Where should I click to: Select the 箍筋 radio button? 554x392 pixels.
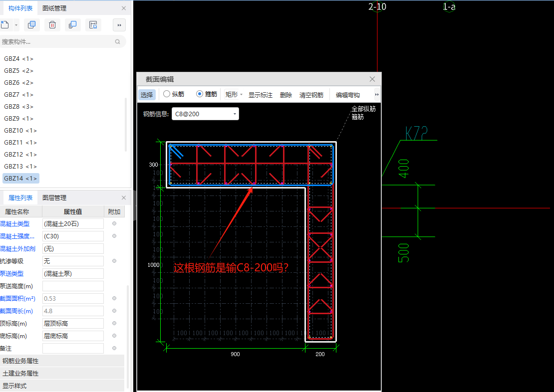(x=200, y=94)
